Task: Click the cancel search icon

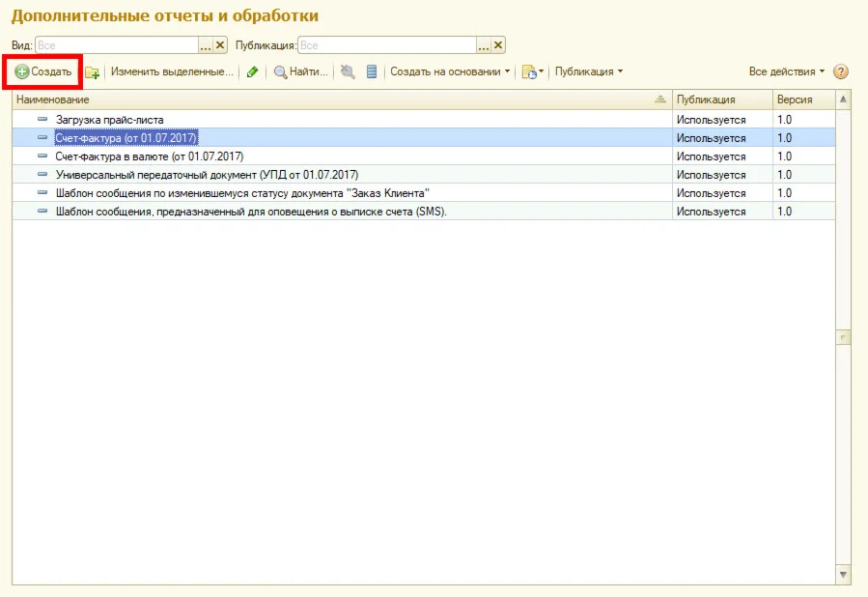Action: pyautogui.click(x=348, y=72)
